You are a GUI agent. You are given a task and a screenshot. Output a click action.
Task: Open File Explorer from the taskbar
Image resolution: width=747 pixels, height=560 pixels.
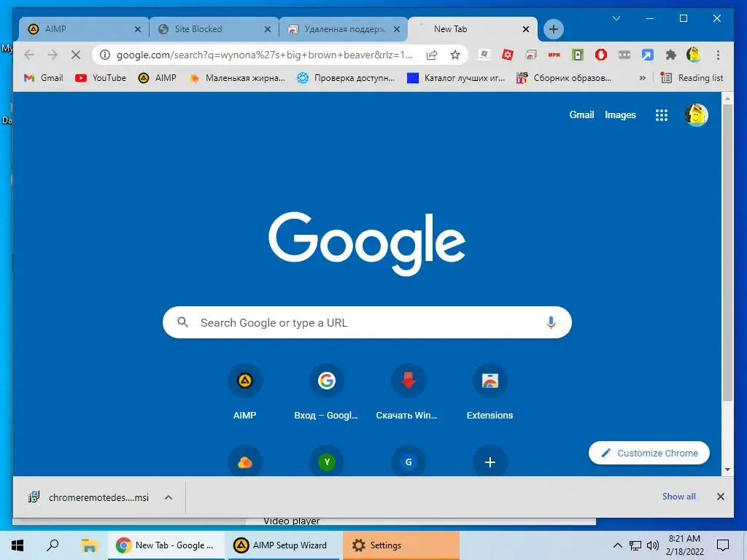[88, 545]
